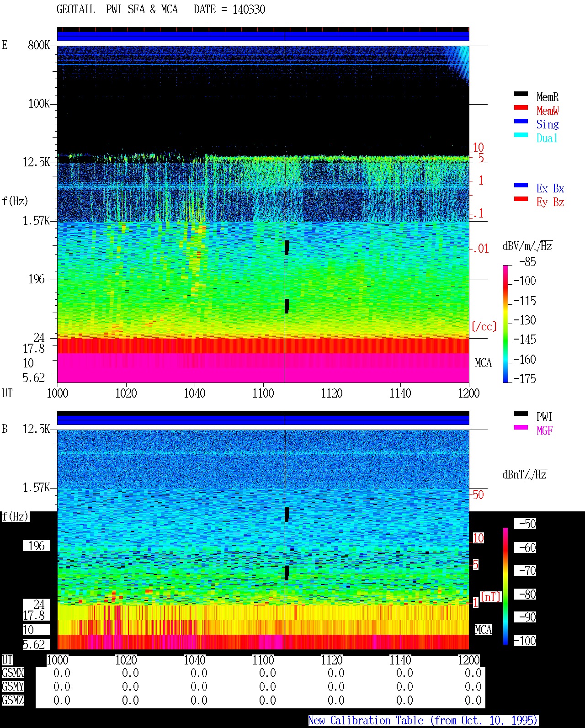
Task: Click the -130 color scale value
Action: pyautogui.click(x=525, y=320)
